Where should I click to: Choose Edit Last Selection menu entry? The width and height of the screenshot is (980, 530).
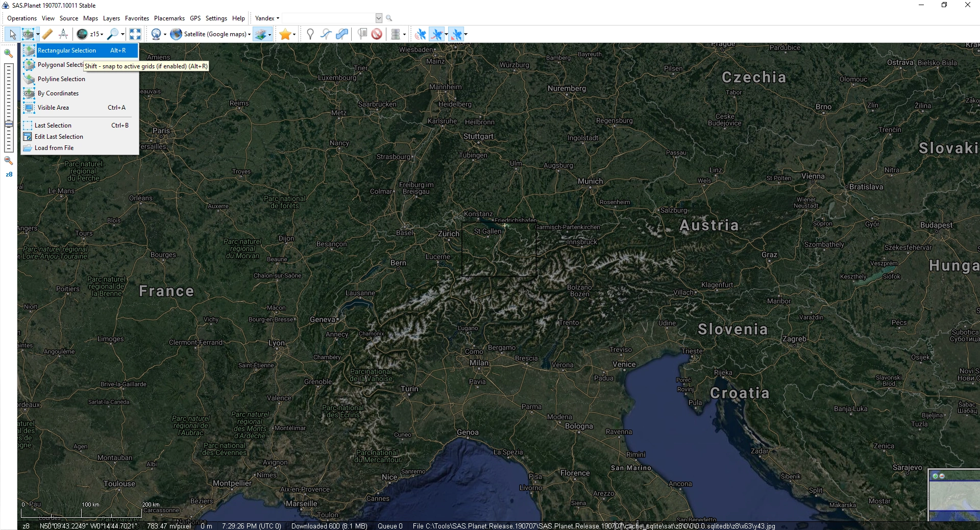click(80, 137)
